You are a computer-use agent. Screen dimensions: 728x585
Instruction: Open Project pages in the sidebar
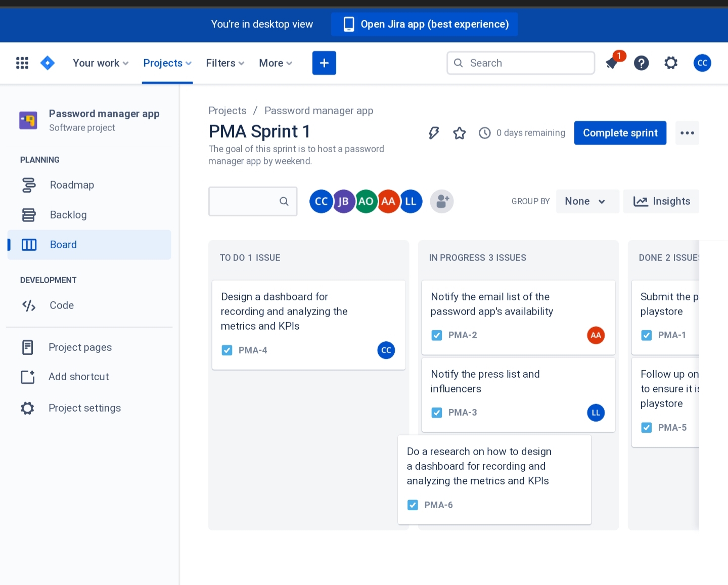point(89,347)
